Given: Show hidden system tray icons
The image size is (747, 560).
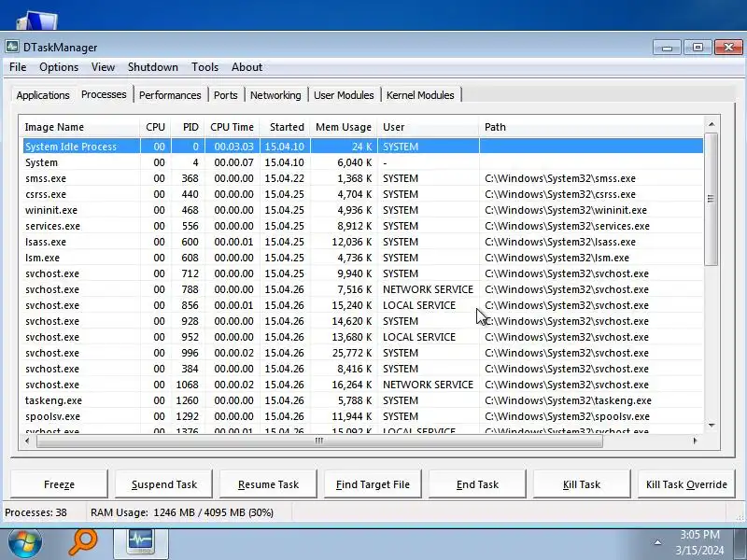Looking at the screenshot, I should 657,543.
